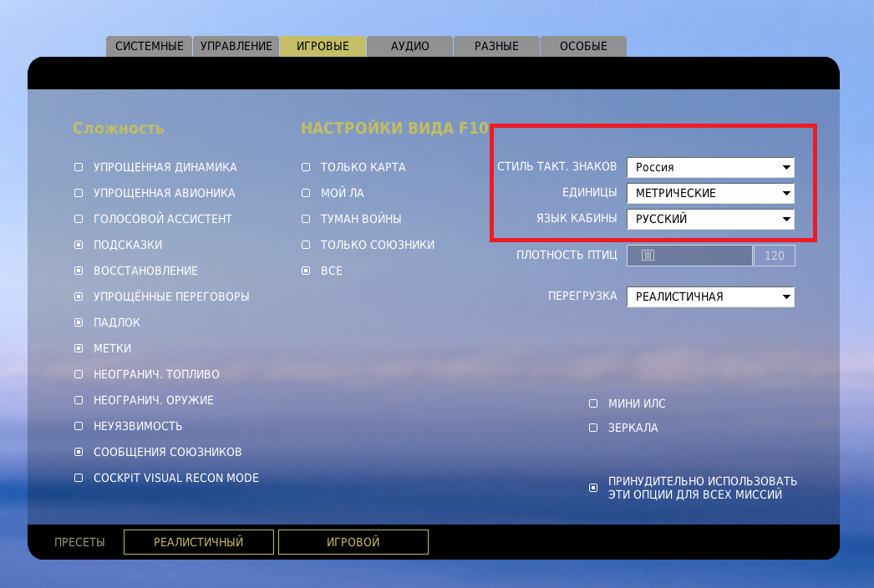Select the ИГРОВЫЕ tab
The height and width of the screenshot is (588, 874).
tap(323, 46)
